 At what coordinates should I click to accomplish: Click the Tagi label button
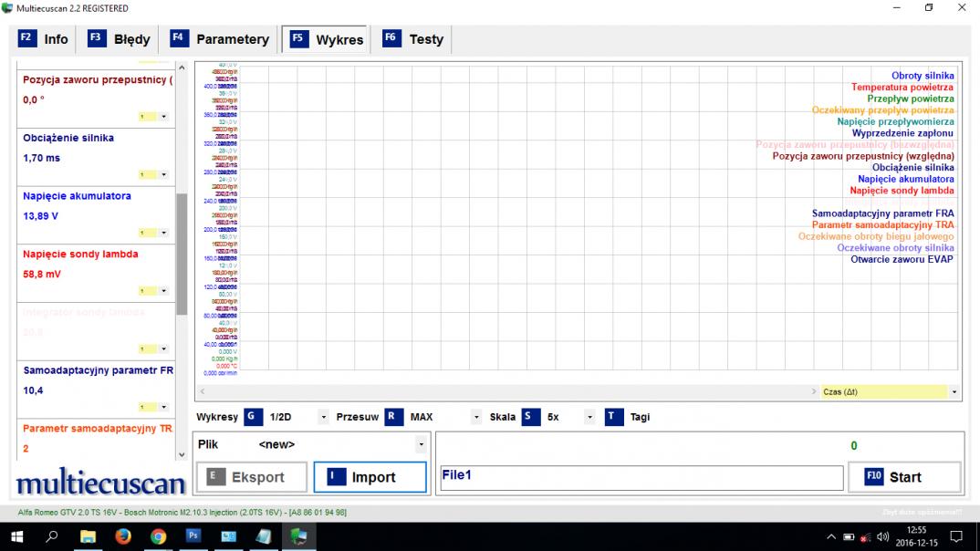(x=640, y=417)
